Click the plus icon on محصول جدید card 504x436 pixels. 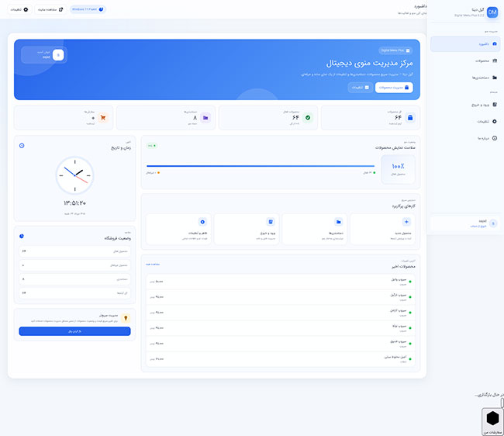tap(406, 222)
